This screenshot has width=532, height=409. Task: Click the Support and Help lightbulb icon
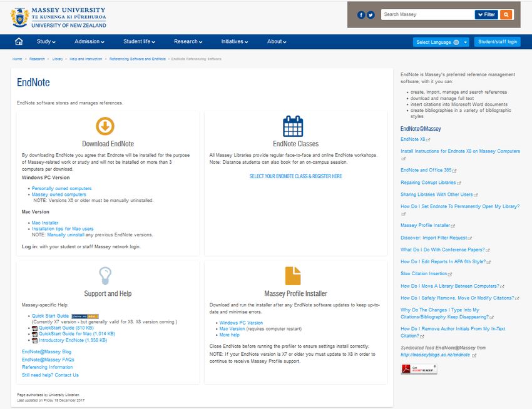tap(105, 275)
